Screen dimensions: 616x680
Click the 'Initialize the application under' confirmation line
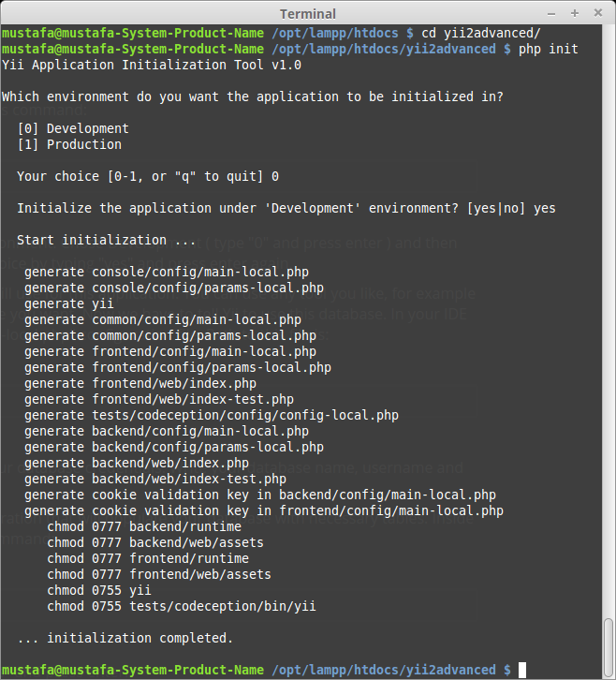coord(286,208)
